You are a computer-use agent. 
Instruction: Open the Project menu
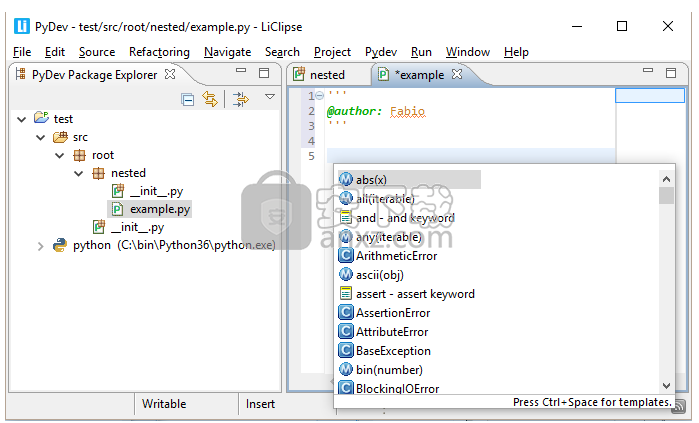tap(332, 52)
